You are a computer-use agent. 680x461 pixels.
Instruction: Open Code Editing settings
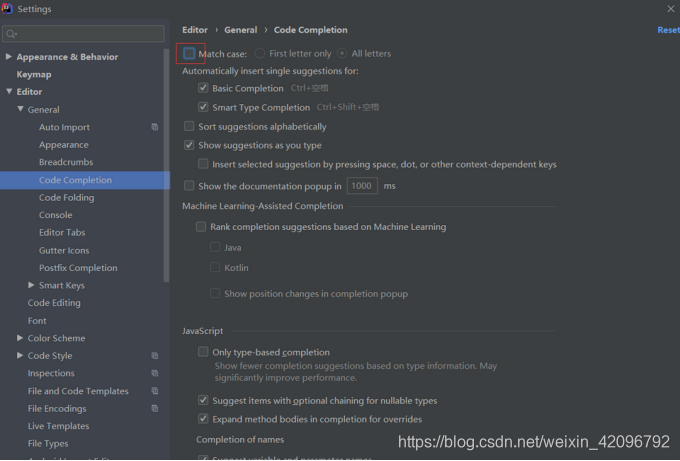[x=54, y=303]
